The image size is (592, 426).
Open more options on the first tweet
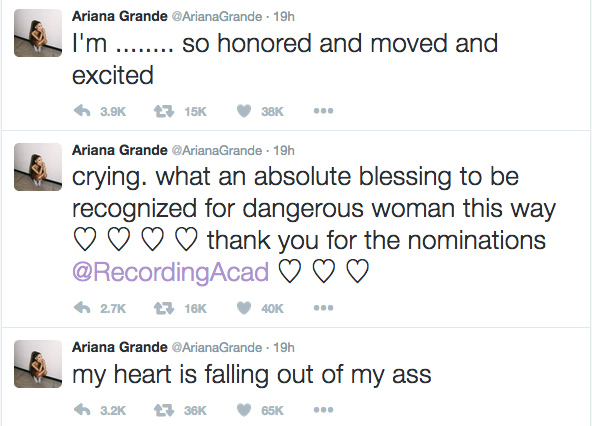tap(324, 111)
